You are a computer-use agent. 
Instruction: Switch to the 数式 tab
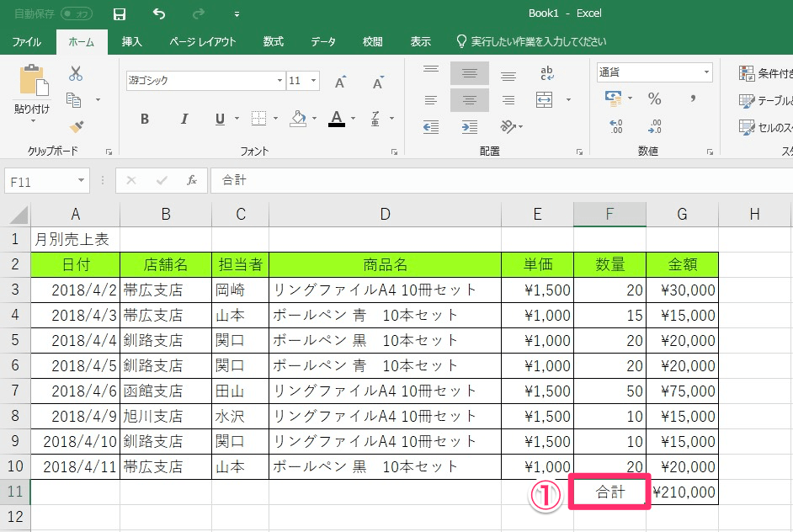point(273,42)
